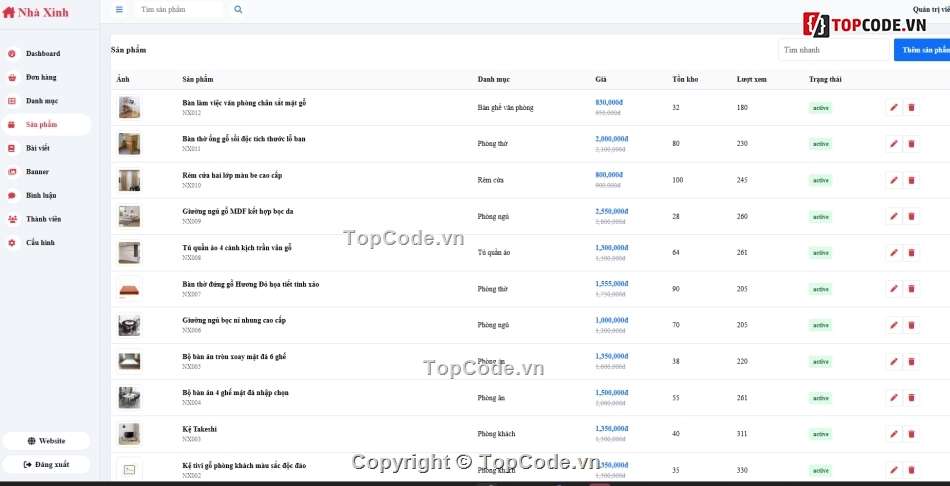Image resolution: width=950 pixels, height=486 pixels.
Task: Click the Đăng xuất logout button
Action: coord(46,464)
